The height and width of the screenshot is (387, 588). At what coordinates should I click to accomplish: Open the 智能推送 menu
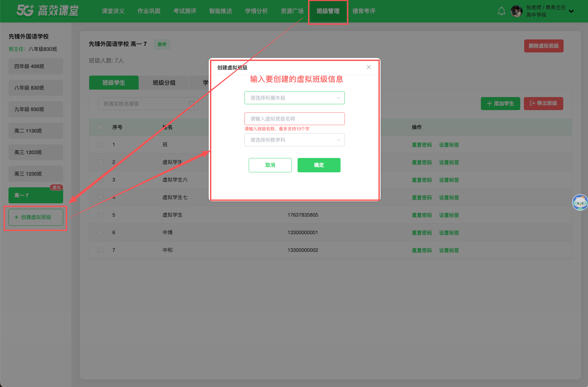(x=220, y=11)
